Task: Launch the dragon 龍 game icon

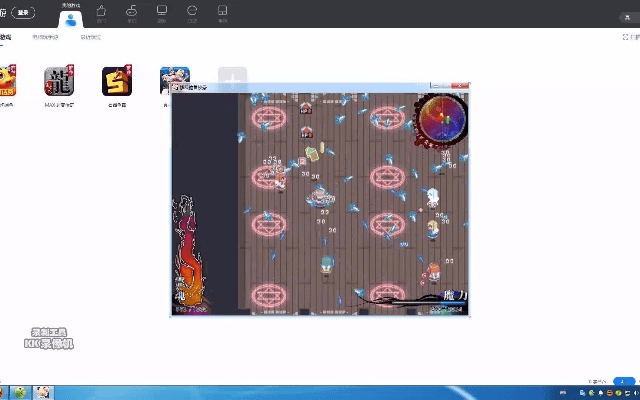Action: (56, 81)
